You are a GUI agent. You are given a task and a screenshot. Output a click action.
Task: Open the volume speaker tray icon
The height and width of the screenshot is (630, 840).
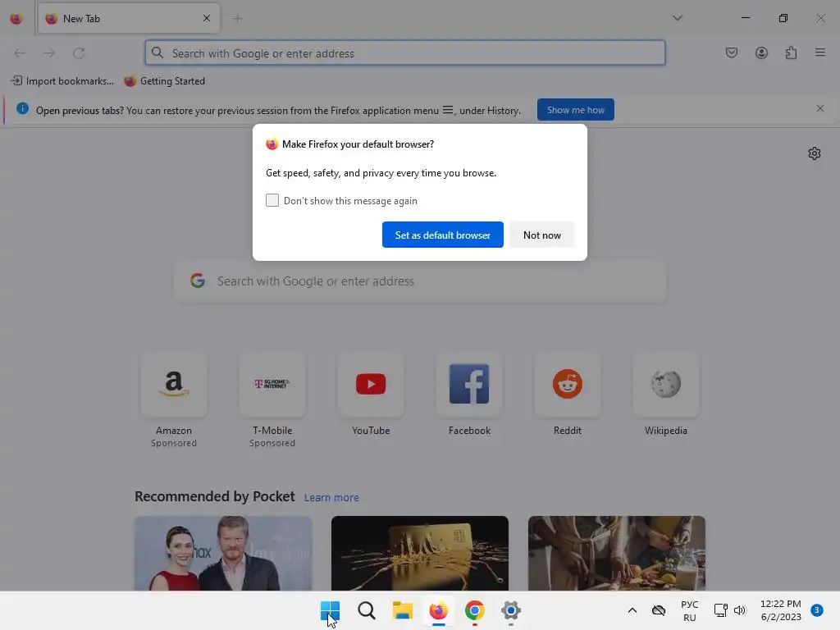[740, 610]
